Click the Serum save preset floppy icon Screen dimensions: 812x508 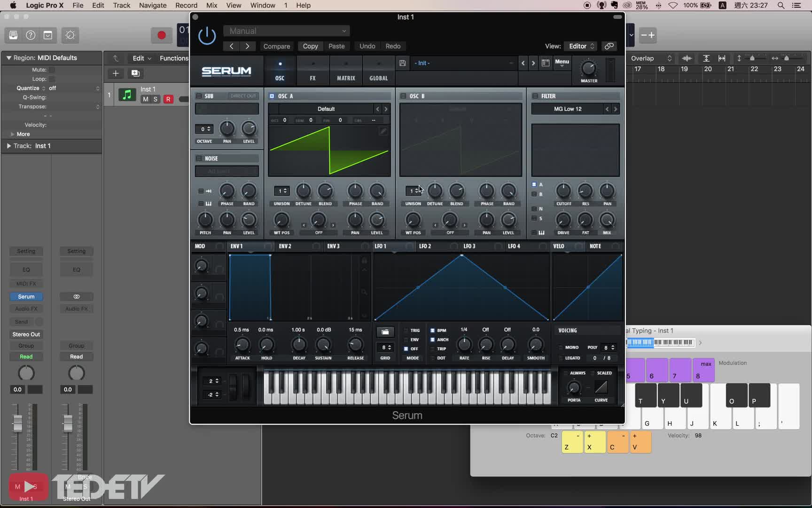pyautogui.click(x=402, y=63)
